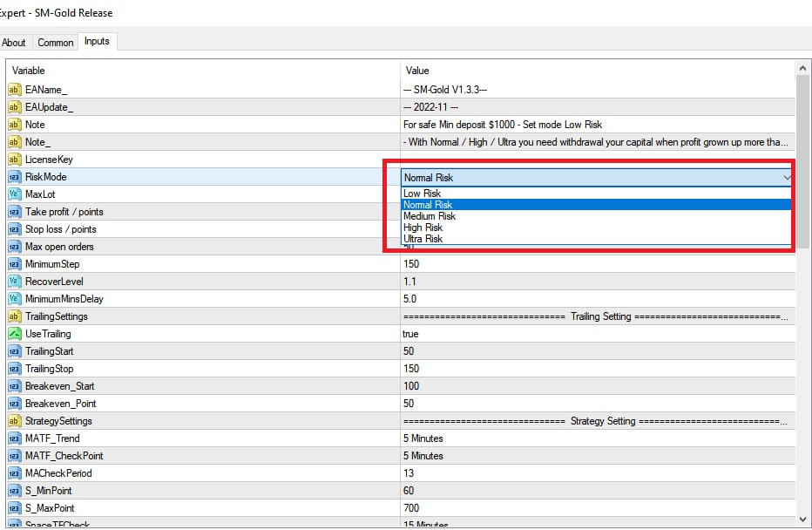
Task: Open the RiskMode combo box arrow
Action: (786, 178)
